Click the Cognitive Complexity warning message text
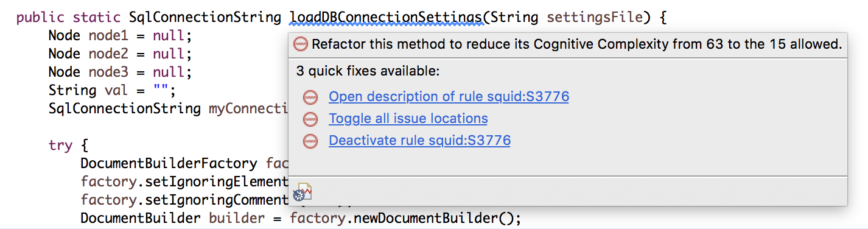 [x=576, y=44]
